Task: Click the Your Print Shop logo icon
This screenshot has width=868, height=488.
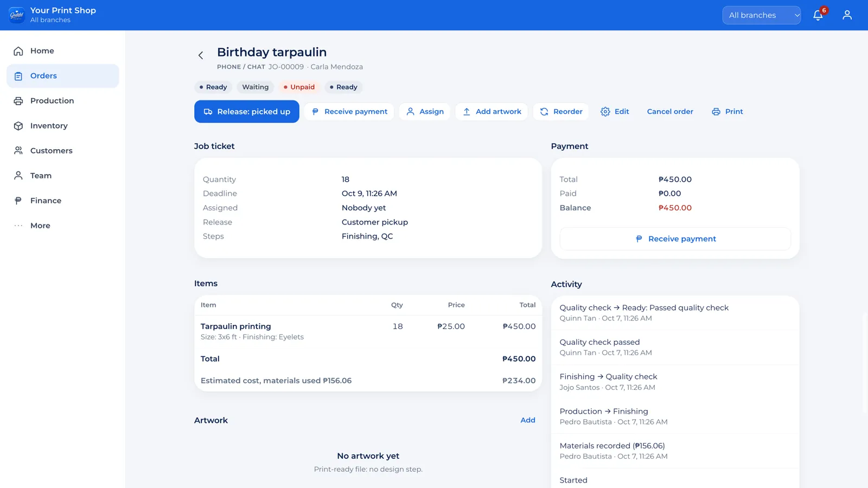Action: (17, 15)
